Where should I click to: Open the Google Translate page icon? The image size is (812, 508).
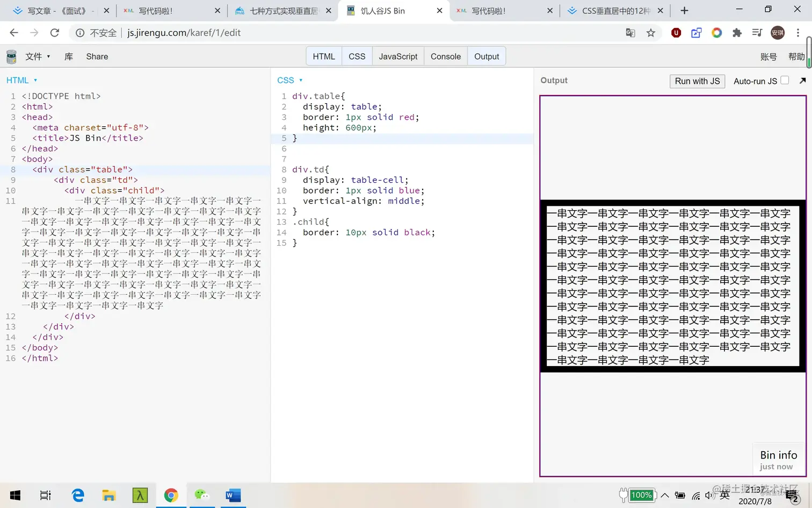point(630,33)
